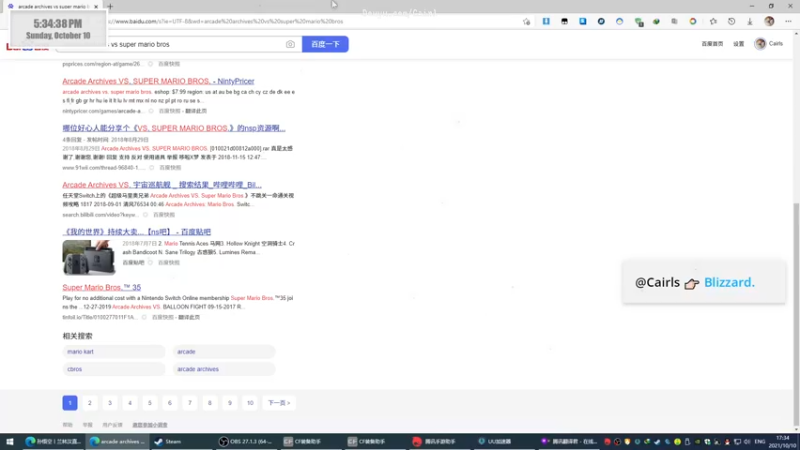800x450 pixels.
Task: Click ENG input language indicator in tray
Action: (x=760, y=442)
